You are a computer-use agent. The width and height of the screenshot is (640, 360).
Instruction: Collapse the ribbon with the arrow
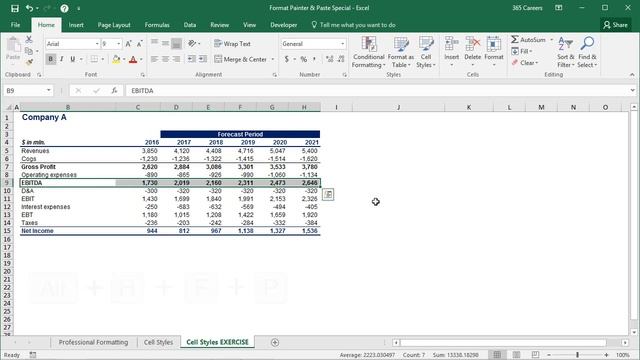tap(632, 75)
